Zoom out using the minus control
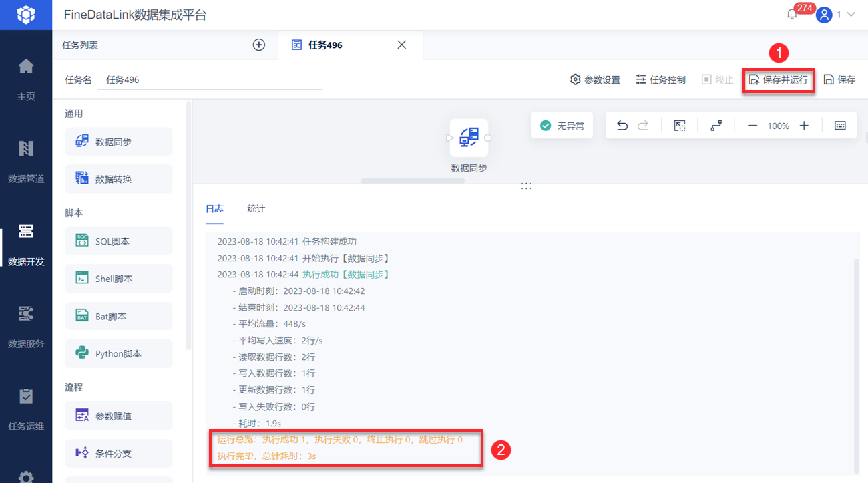This screenshot has height=483, width=868. pos(752,125)
